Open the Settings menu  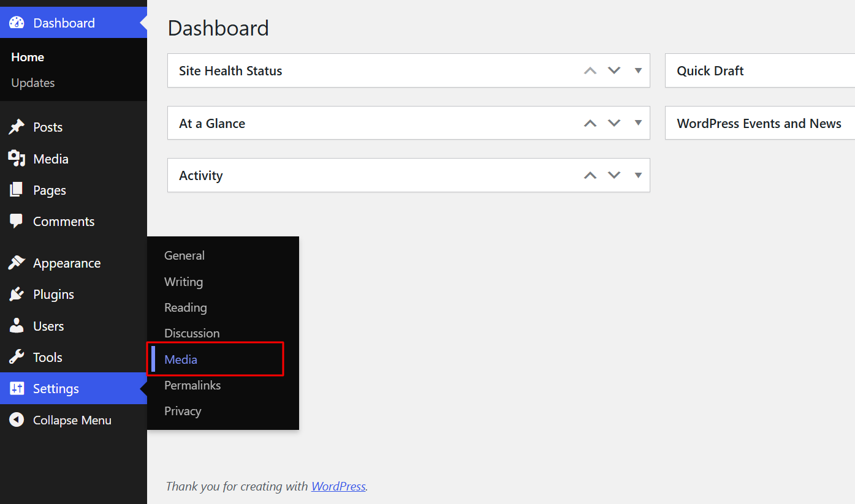[74, 388]
